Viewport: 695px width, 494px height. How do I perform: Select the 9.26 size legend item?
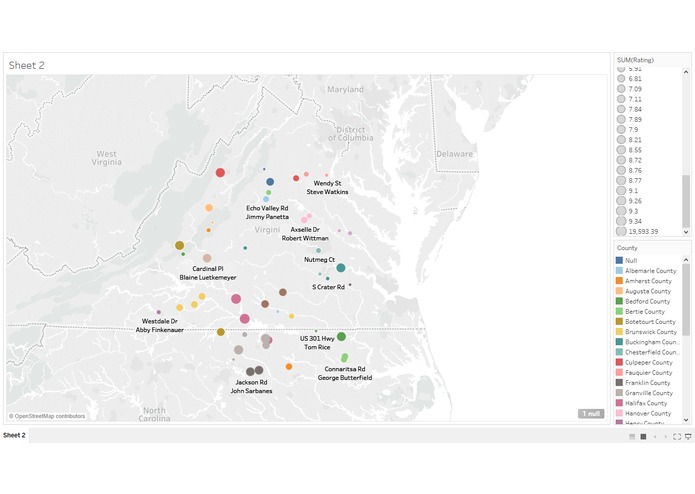pyautogui.click(x=629, y=201)
